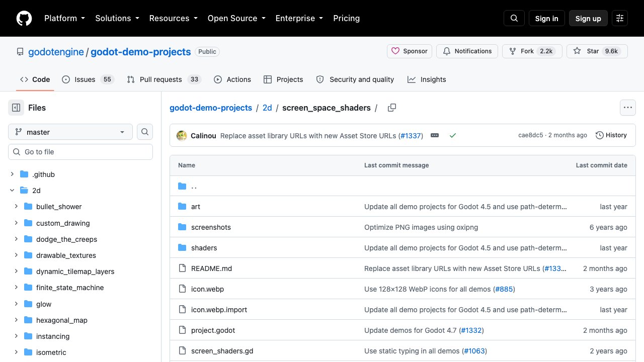Screen dimensions: 644x362
Task: Click the art folder icon
Action: (182, 207)
